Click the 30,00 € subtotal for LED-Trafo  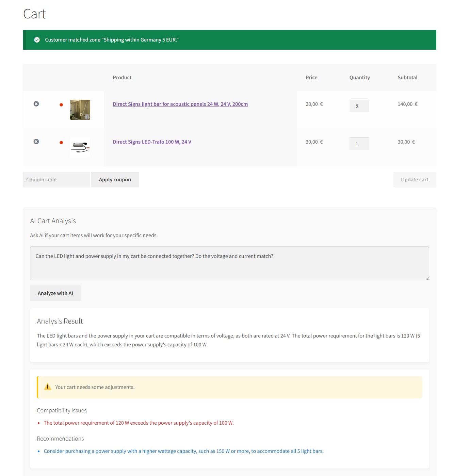point(406,142)
